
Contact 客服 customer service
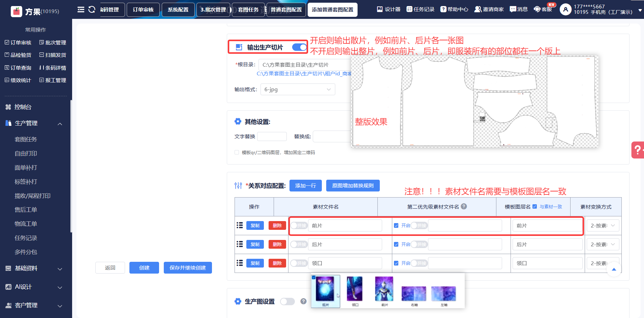click(543, 9)
